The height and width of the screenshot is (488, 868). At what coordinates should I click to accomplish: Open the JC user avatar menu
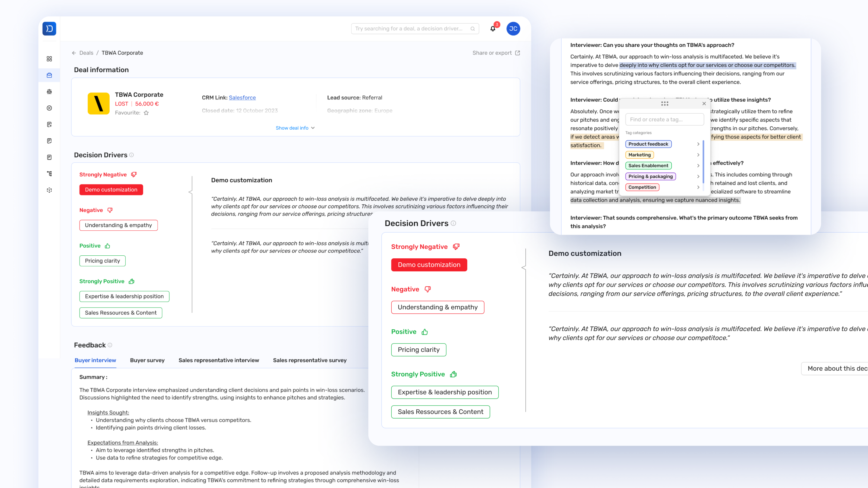pos(513,29)
